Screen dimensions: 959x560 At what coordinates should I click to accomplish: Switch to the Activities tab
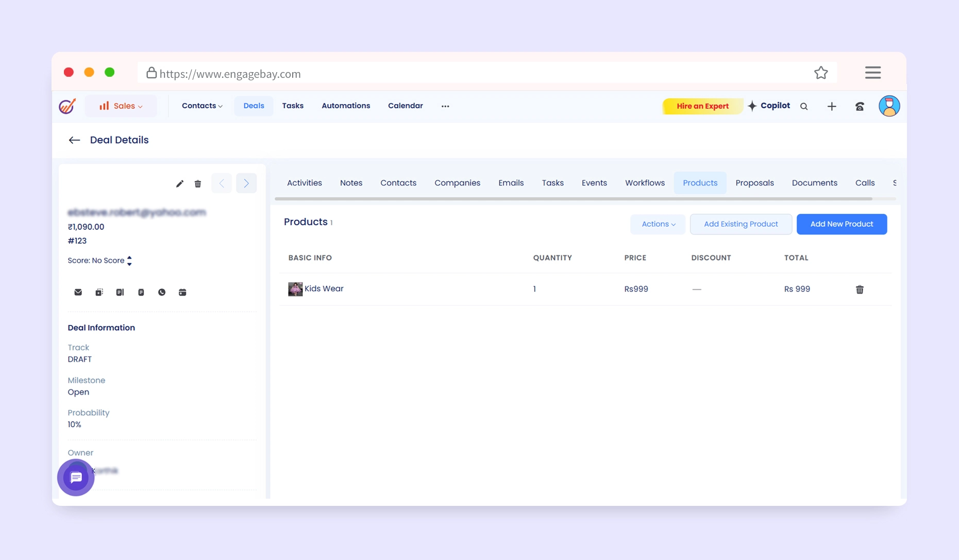[x=304, y=183]
